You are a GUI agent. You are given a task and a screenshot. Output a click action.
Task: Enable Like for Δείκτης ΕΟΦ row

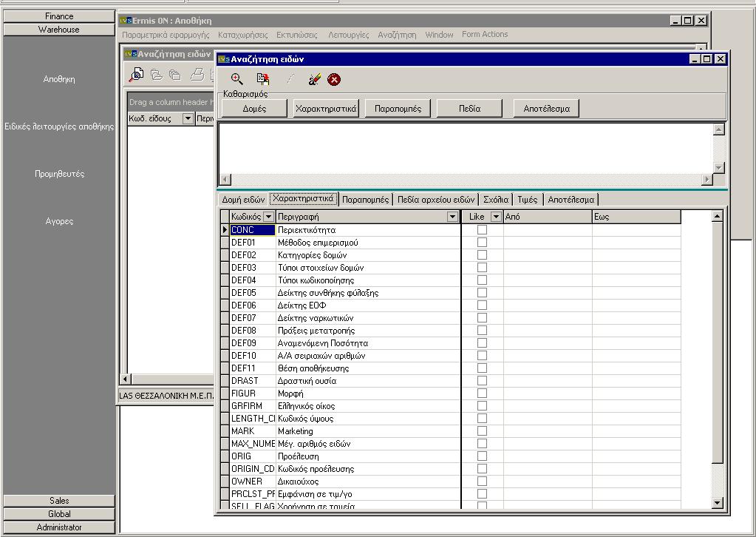coord(482,305)
